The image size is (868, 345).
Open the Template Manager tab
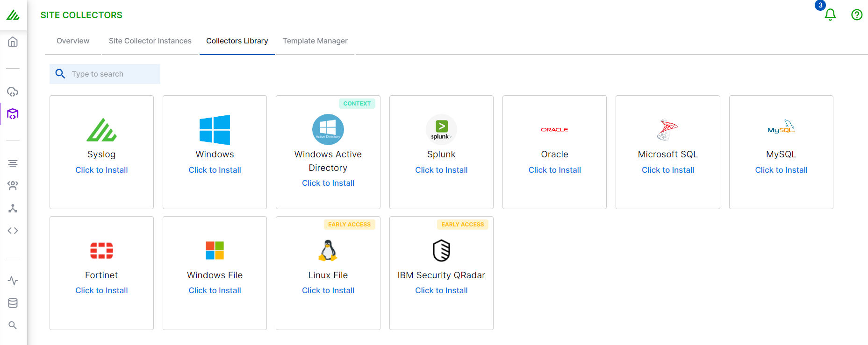click(315, 41)
